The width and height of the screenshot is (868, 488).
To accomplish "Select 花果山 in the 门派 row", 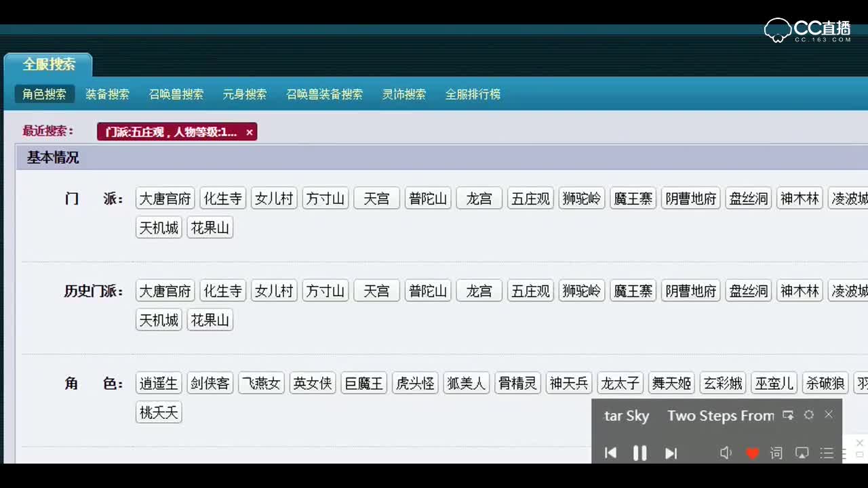I will pyautogui.click(x=210, y=227).
